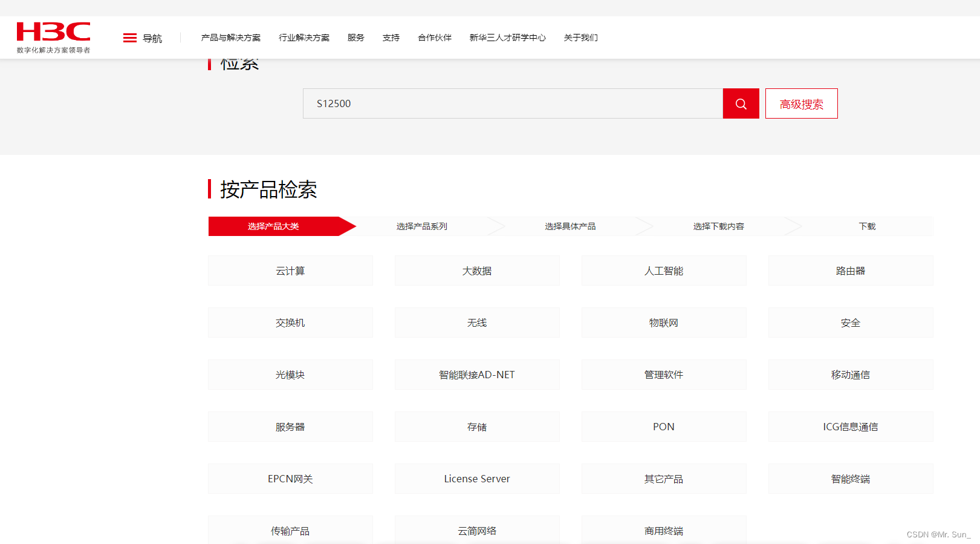The width and height of the screenshot is (980, 544).
Task: Select the 选择产品系列 step tab
Action: click(422, 226)
